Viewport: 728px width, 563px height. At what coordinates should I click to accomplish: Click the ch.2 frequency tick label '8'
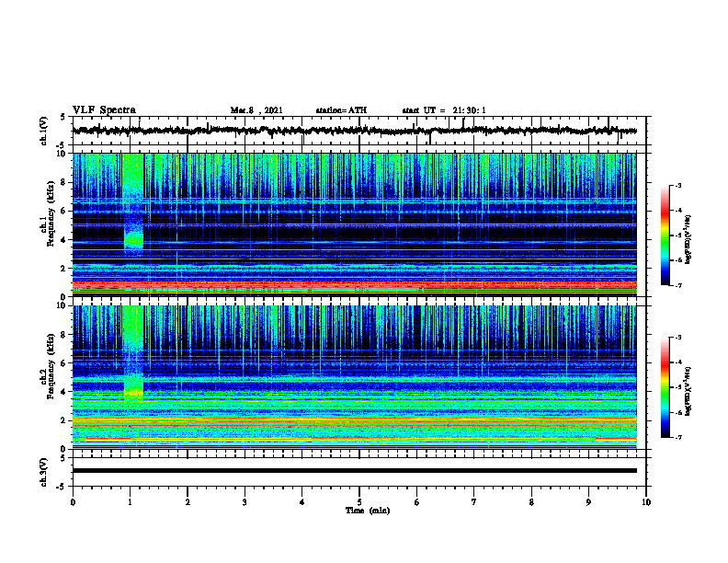click(x=65, y=335)
